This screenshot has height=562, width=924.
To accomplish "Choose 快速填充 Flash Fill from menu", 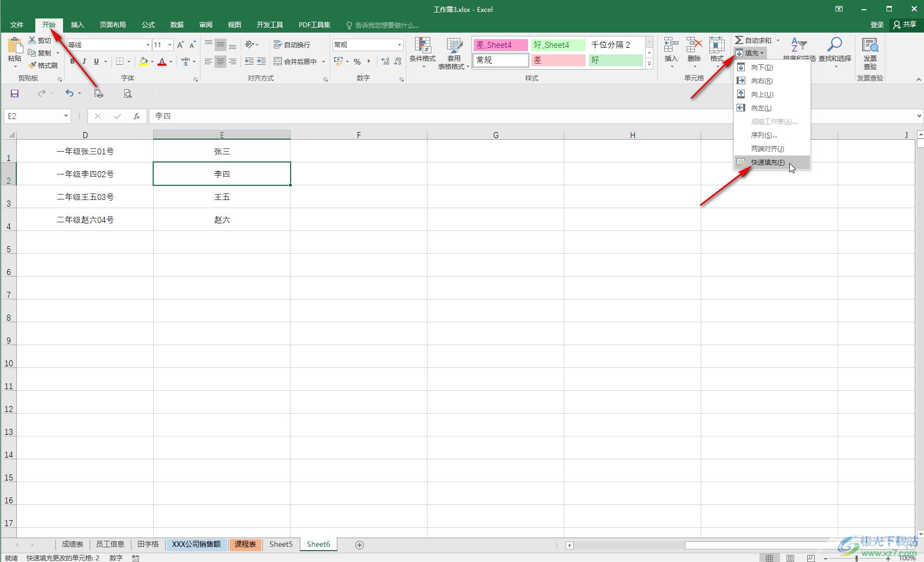I will 772,162.
